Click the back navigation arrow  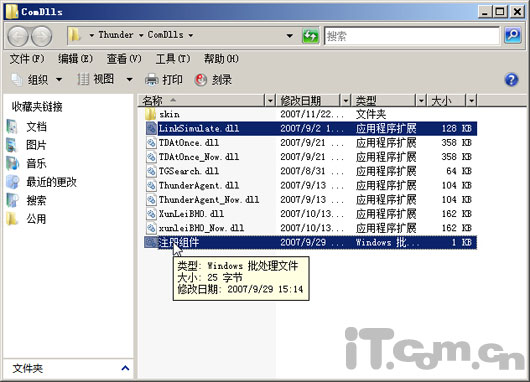[18, 36]
